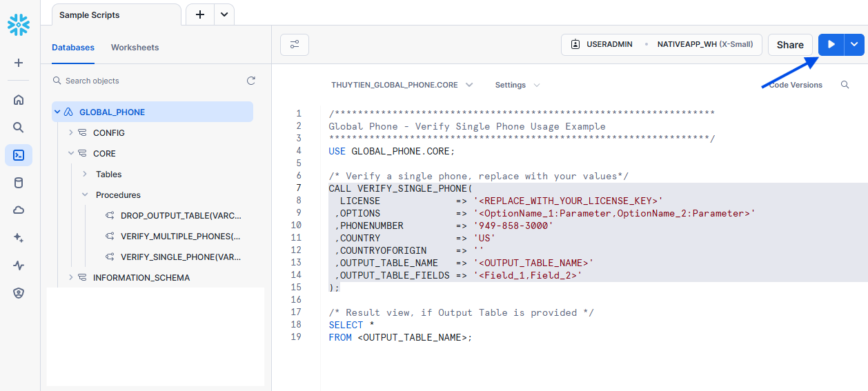The image size is (868, 391).
Task: Open the Monitoring activity pulse icon
Action: pos(19,265)
